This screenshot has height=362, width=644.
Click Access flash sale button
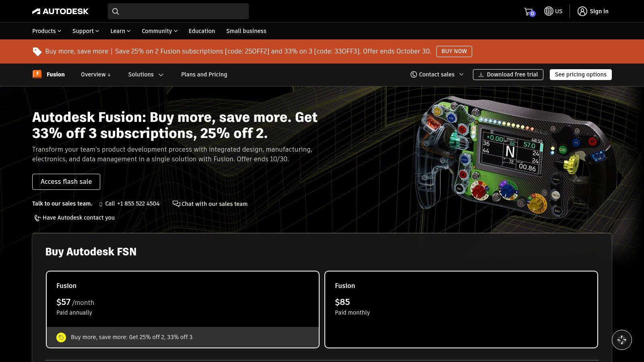click(x=66, y=182)
